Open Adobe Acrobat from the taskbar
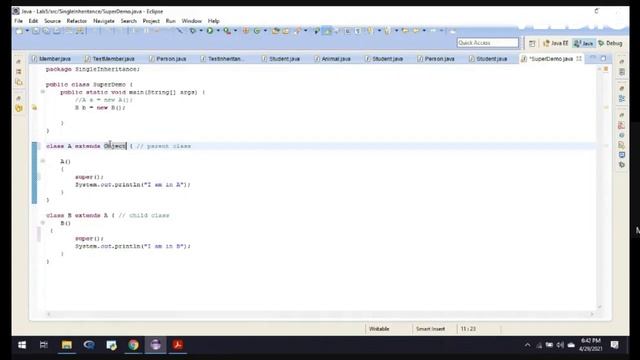640x360 pixels. click(x=178, y=345)
